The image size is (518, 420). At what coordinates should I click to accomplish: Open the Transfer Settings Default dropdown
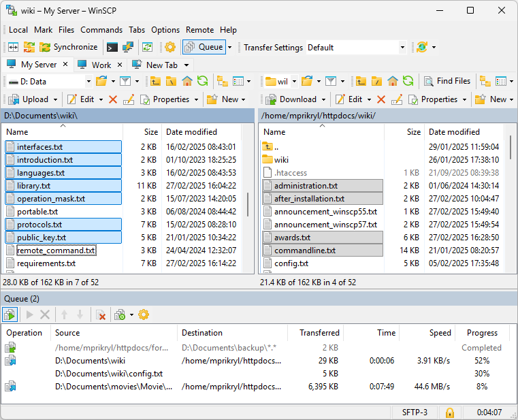point(402,48)
